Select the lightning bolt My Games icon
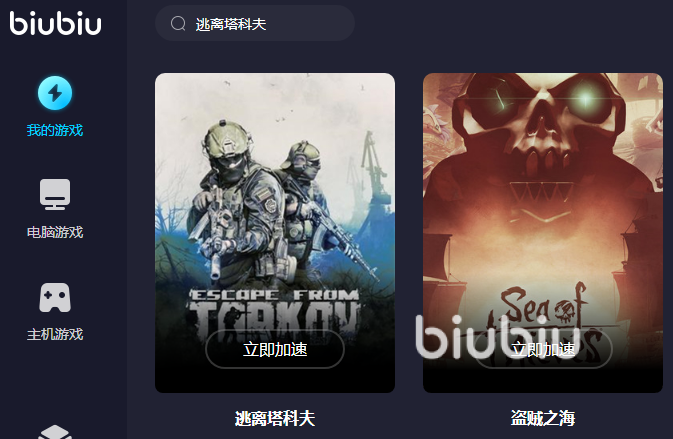 pos(55,93)
